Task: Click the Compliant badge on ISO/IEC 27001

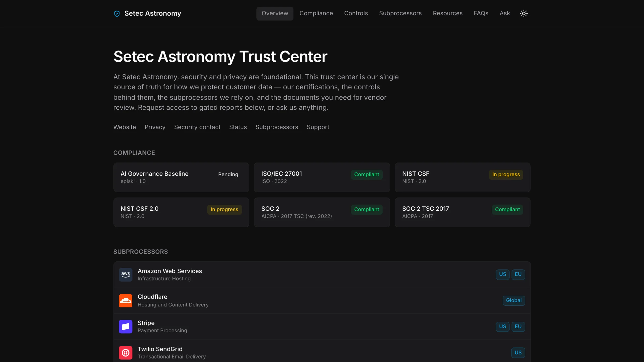Action: (x=367, y=174)
